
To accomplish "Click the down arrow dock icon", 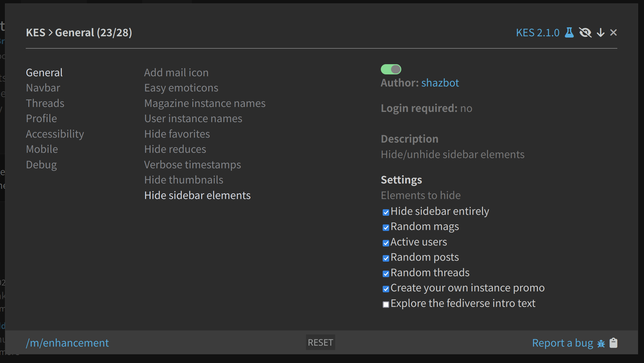I will point(601,33).
